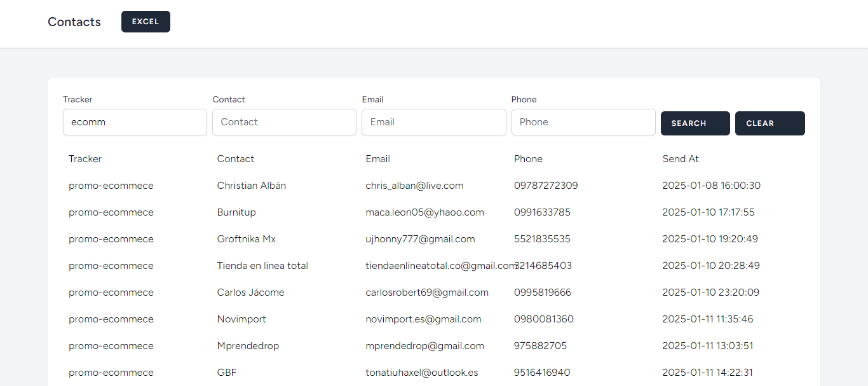Click email tonatiuhaxel@outlook.es
The width and height of the screenshot is (868, 386).
click(422, 373)
